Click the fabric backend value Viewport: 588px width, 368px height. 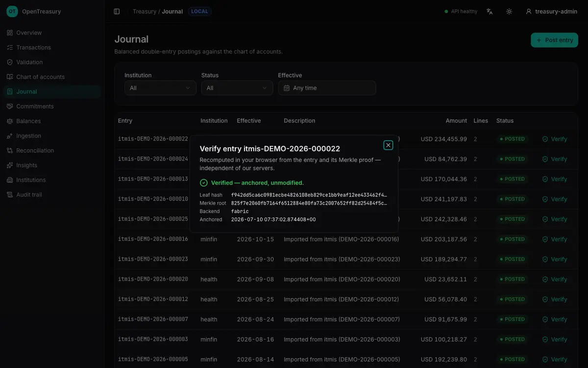(x=240, y=211)
